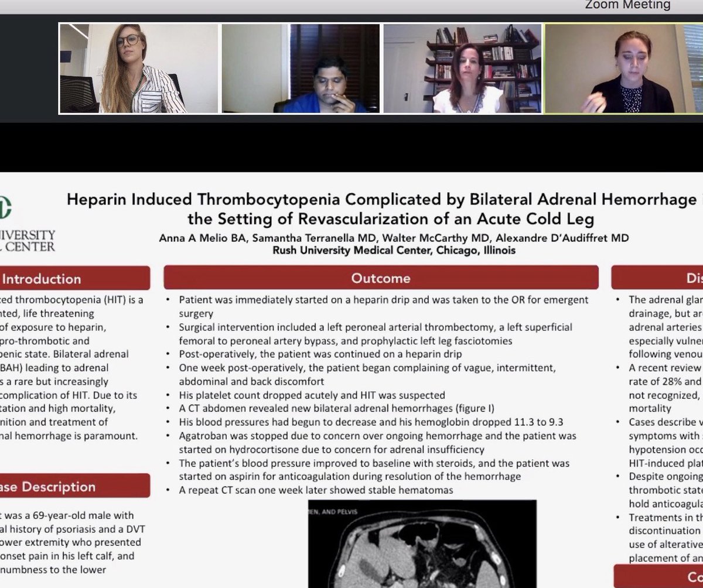Click bullet 'A repeat CT scan one week later'
This screenshot has height=588, width=703.
316,490
